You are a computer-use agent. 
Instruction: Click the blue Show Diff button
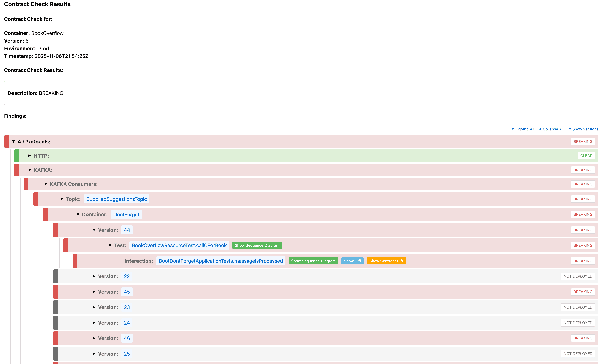click(x=352, y=261)
